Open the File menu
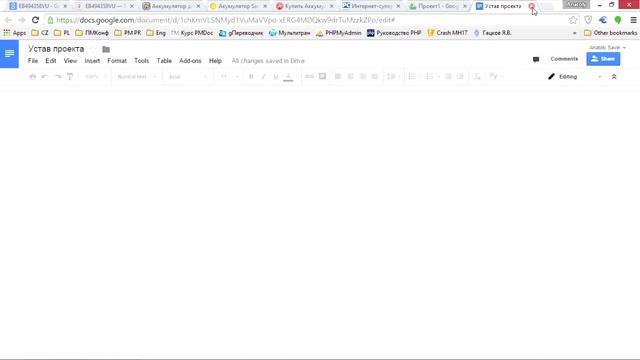 (x=33, y=61)
